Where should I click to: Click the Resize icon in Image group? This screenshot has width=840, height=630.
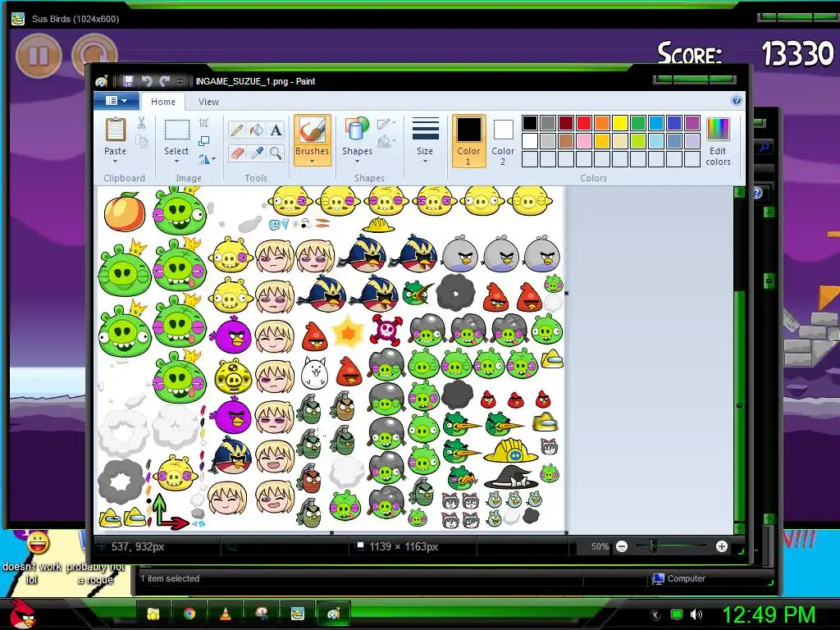point(203,141)
